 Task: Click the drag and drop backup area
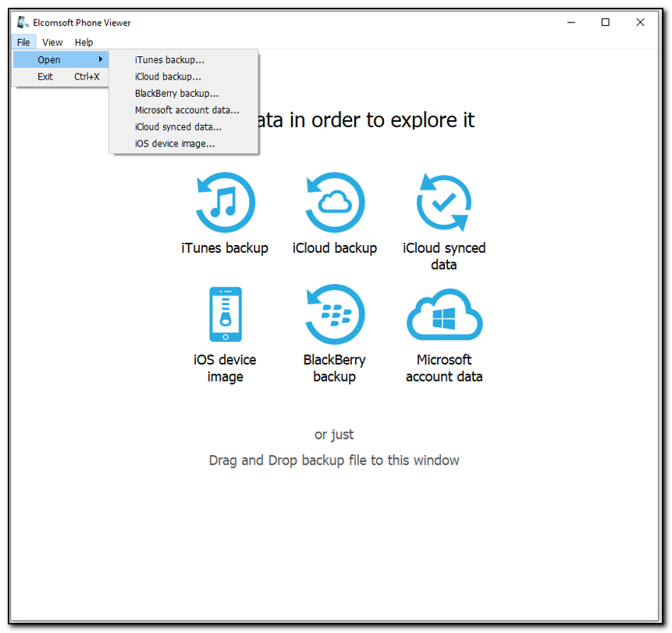click(x=334, y=461)
